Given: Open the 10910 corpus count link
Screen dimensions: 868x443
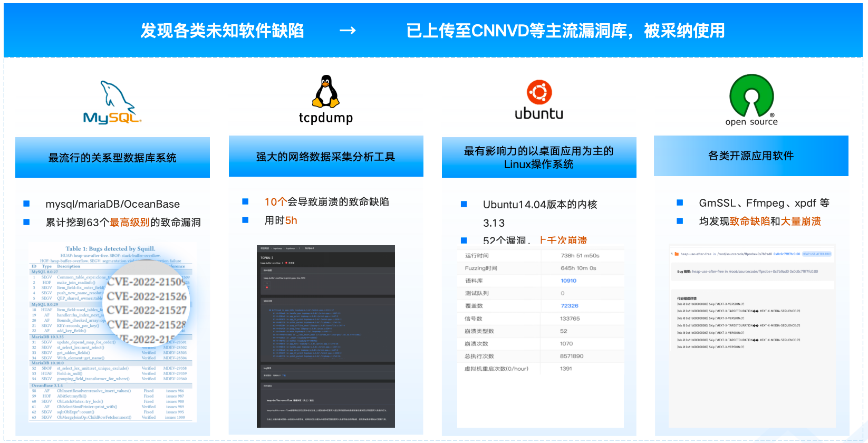Looking at the screenshot, I should pyautogui.click(x=568, y=281).
